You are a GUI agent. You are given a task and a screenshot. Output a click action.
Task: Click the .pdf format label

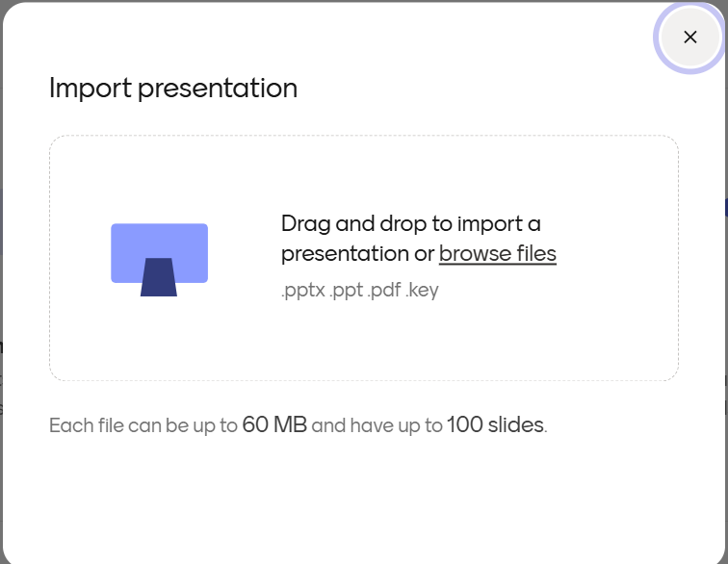pos(385,290)
